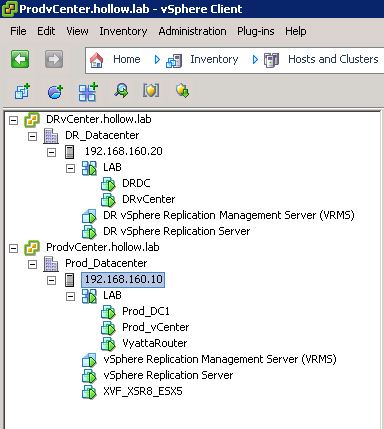This screenshot has height=429, width=384.
Task: Click the DR_Datacenter building icon
Action: (51, 136)
